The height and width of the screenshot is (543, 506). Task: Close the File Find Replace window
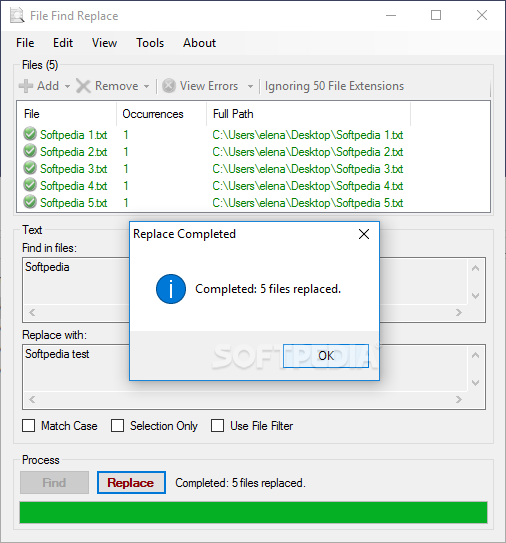coord(482,15)
